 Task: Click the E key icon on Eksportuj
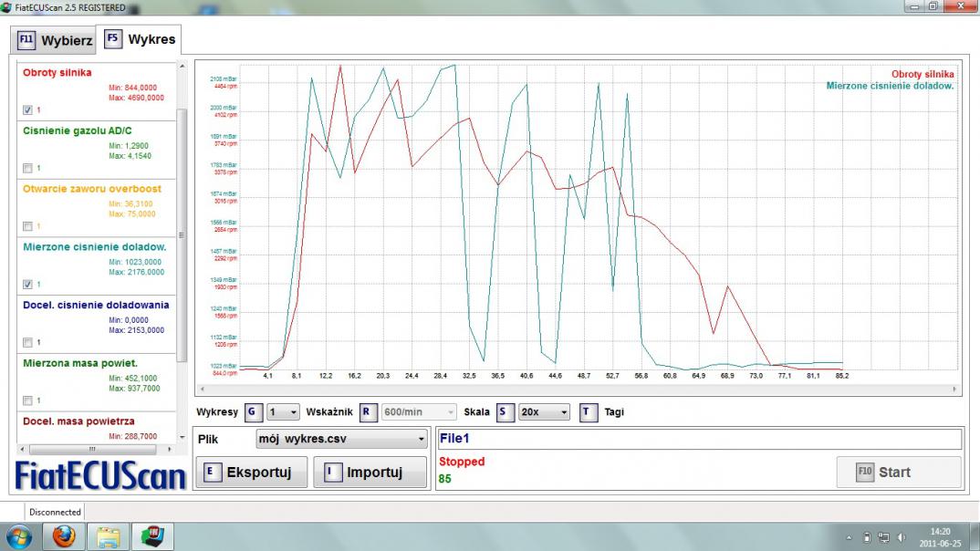pos(212,472)
